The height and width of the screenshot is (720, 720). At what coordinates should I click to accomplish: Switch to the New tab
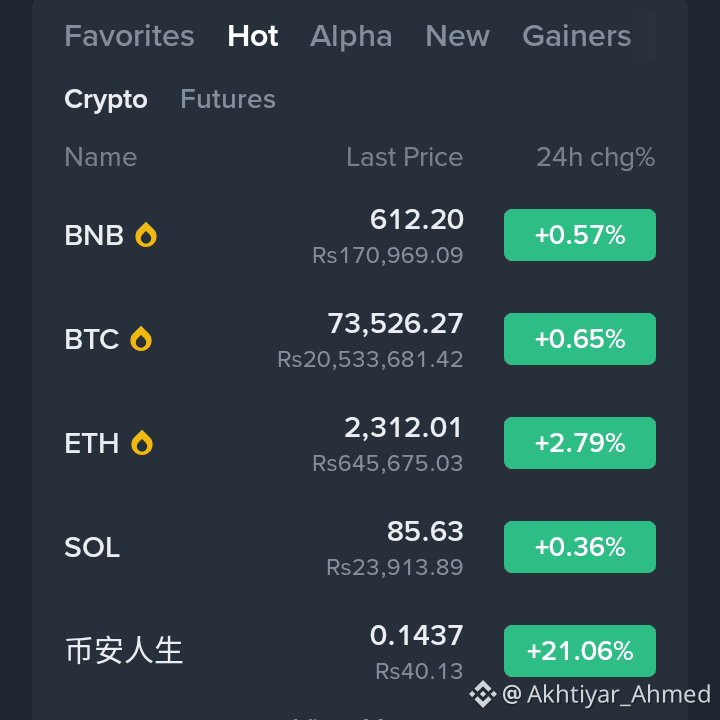457,36
